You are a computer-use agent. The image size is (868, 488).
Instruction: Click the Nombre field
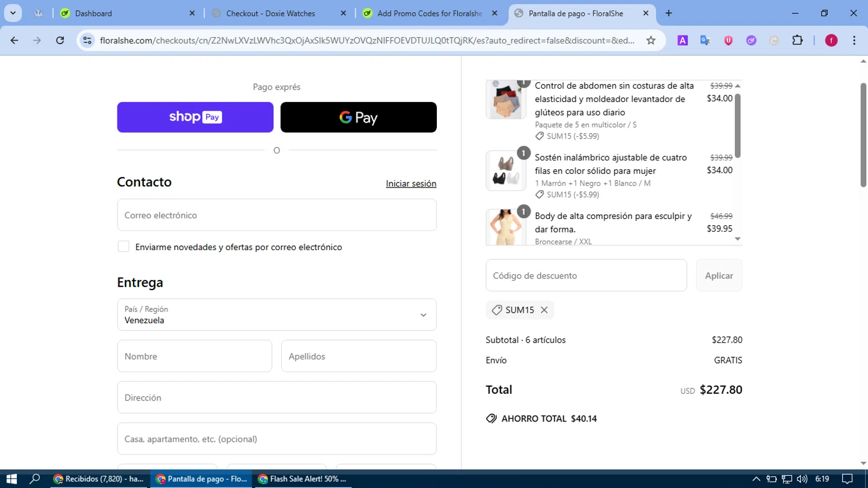[x=194, y=356]
